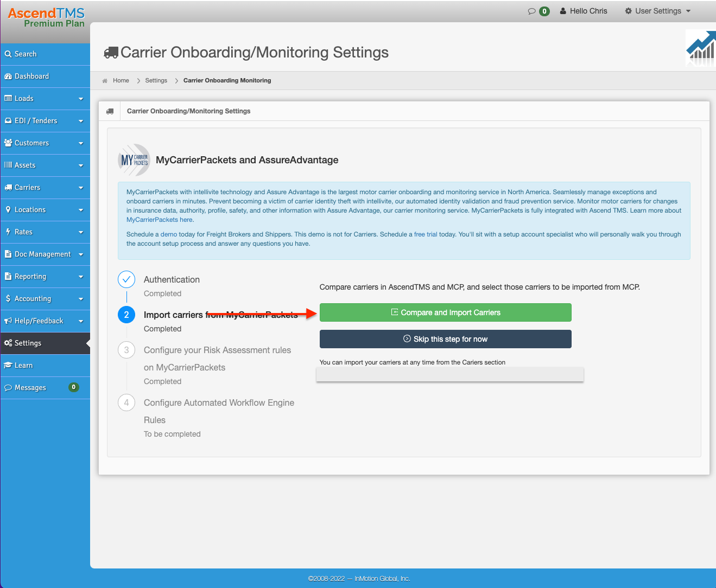This screenshot has width=716, height=588.
Task: Select step 4 Automated Workflow Engine circle
Action: pos(126,402)
